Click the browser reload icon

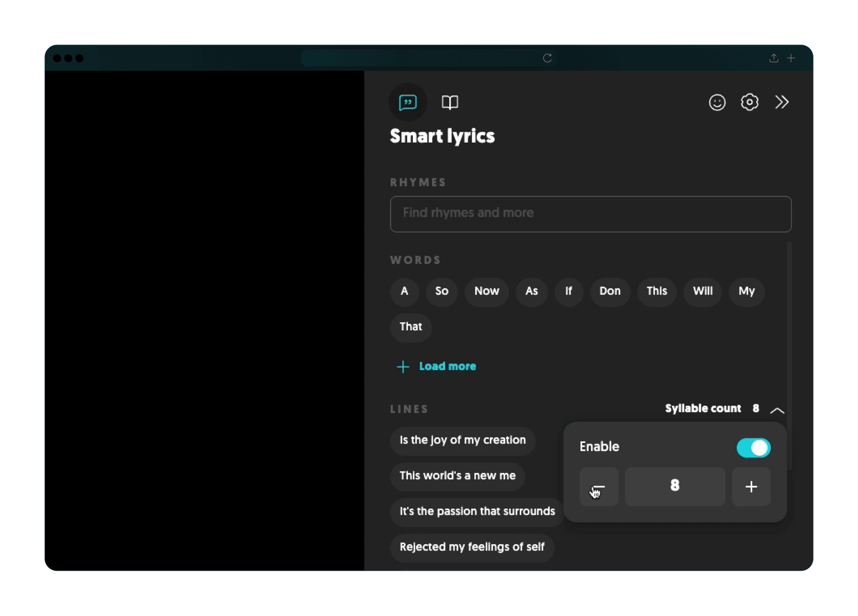tap(547, 58)
